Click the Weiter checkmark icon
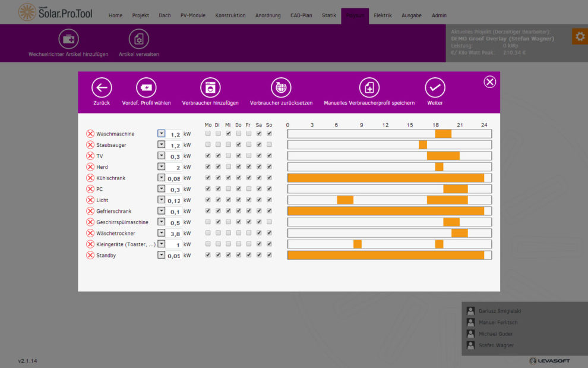Viewport: 588px width, 368px height. tap(435, 88)
